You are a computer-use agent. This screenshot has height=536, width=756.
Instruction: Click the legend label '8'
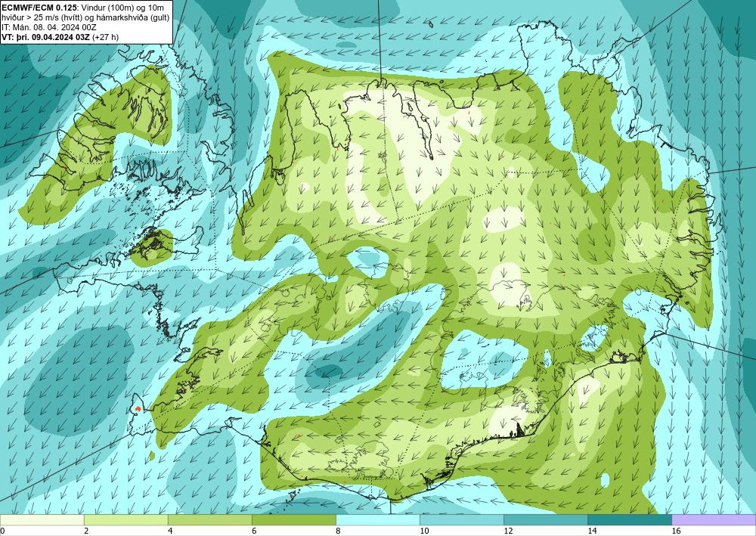click(339, 531)
